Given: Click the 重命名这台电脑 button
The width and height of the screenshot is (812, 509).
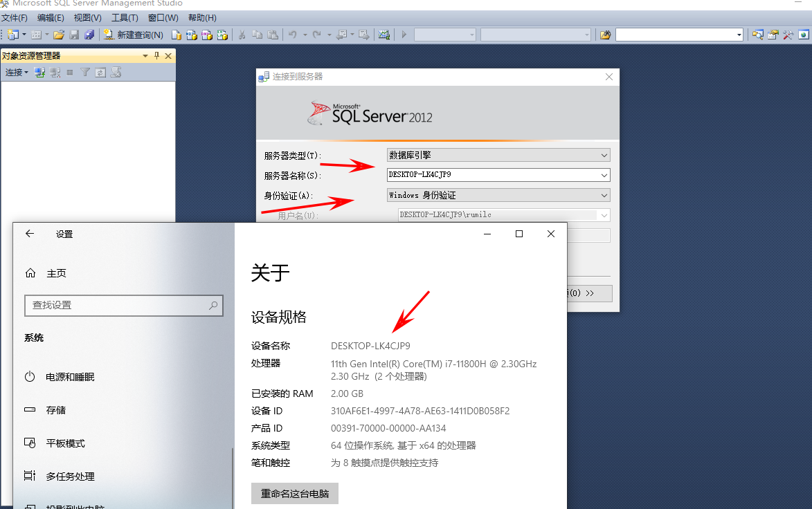Looking at the screenshot, I should click(295, 494).
